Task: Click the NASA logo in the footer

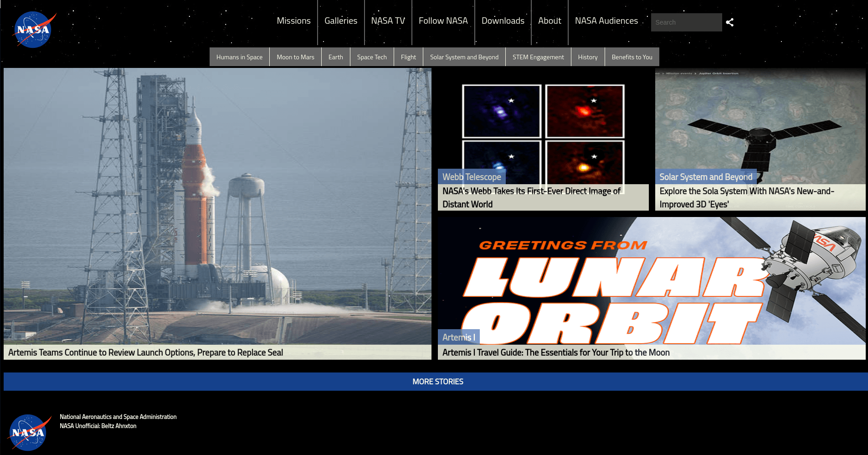Action: [x=30, y=433]
